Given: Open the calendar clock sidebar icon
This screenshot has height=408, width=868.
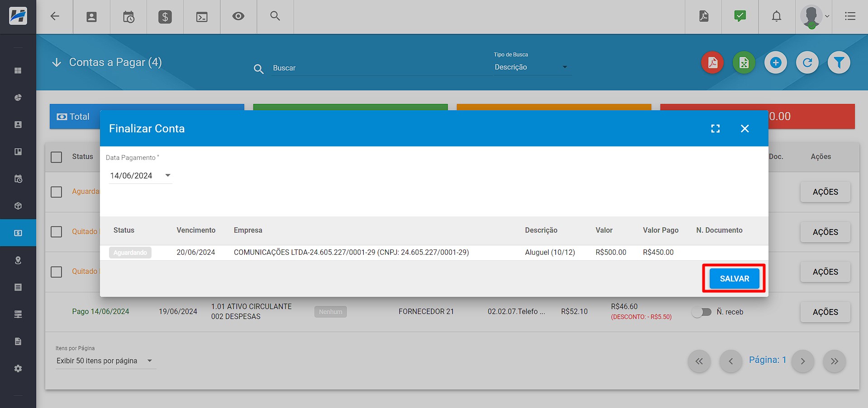Looking at the screenshot, I should click(x=18, y=179).
